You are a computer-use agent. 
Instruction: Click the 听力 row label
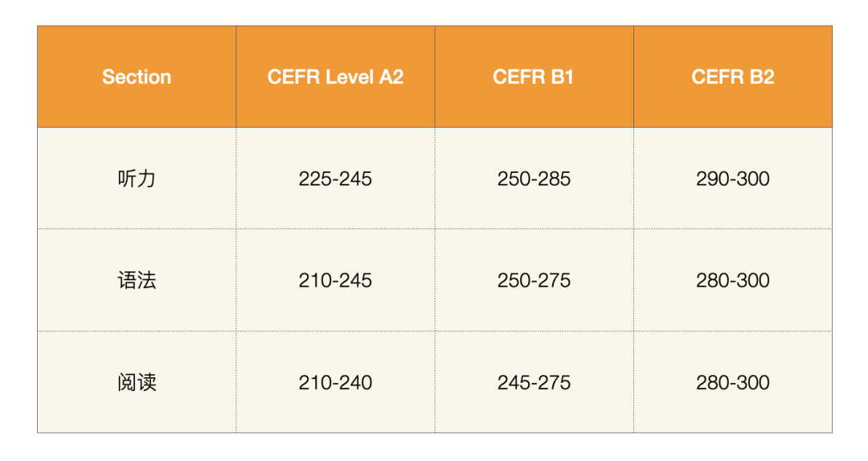click(x=137, y=179)
